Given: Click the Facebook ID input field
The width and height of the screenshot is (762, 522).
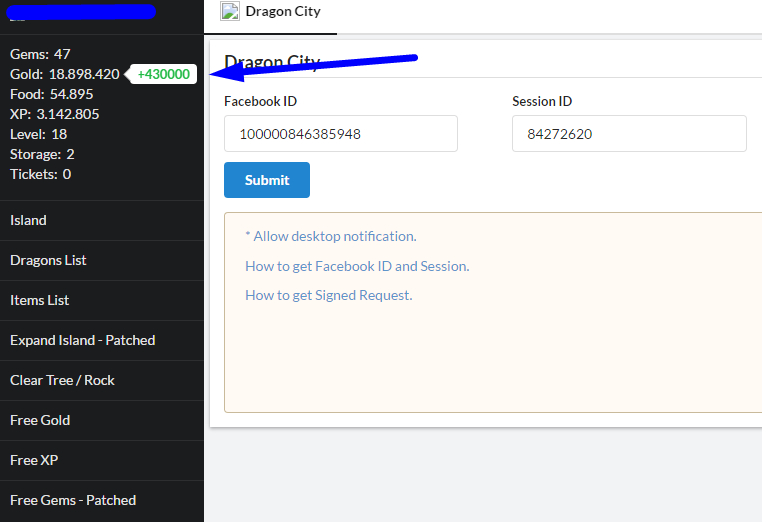Looking at the screenshot, I should pos(341,134).
